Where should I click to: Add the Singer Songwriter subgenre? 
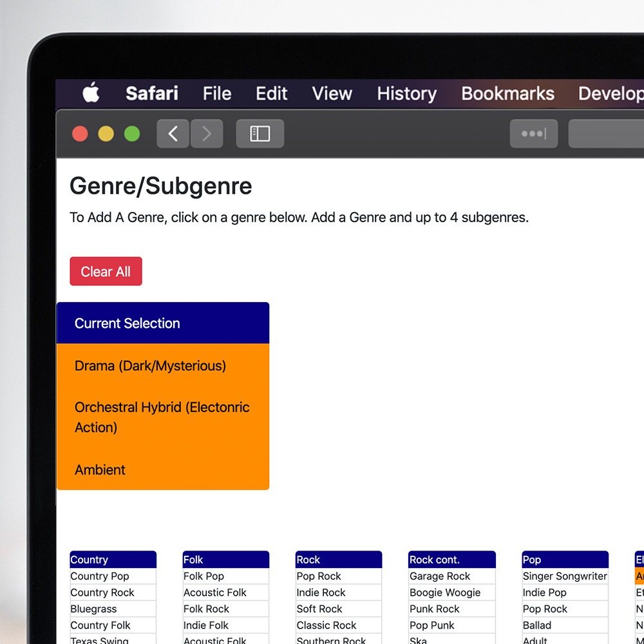(565, 576)
